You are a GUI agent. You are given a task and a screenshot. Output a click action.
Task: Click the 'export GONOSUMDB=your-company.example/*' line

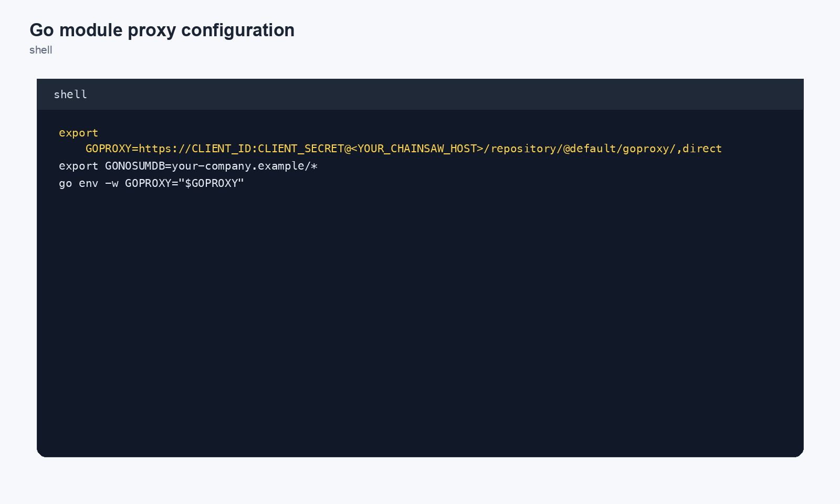[188, 166]
